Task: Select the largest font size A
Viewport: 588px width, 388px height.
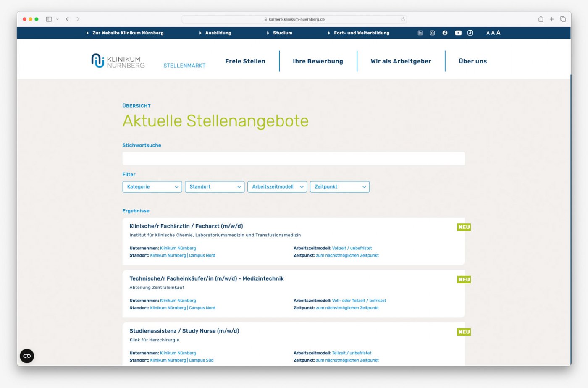Action: [x=499, y=32]
